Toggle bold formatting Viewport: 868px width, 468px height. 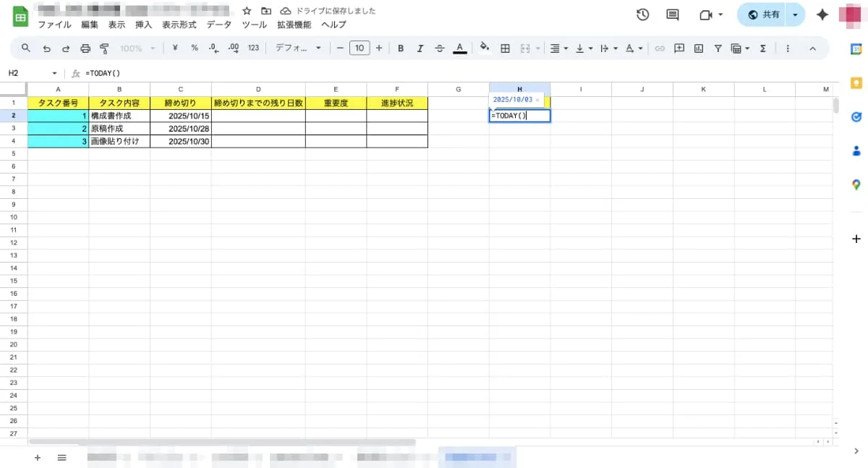click(x=401, y=48)
